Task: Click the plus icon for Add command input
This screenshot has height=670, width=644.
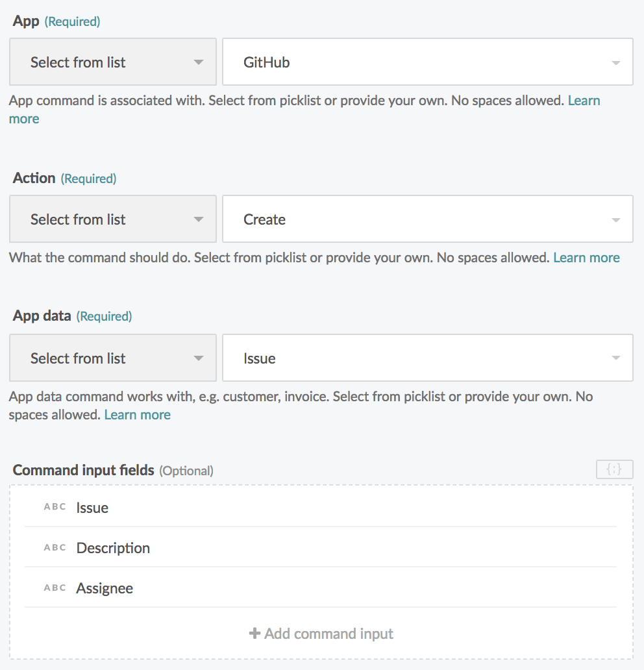Action: (x=254, y=634)
